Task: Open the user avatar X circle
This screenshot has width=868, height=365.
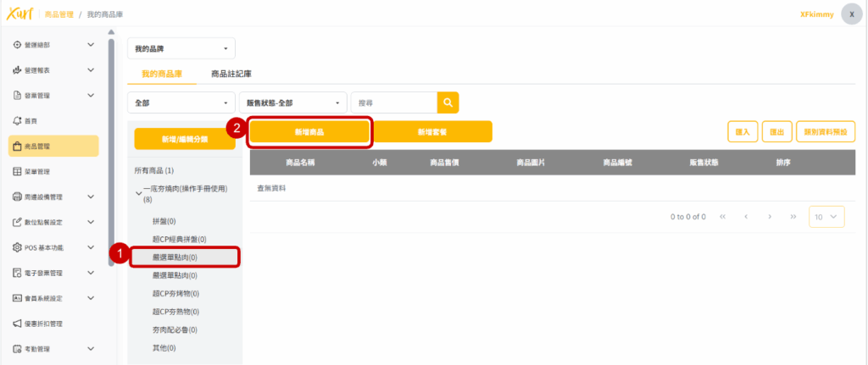Action: 852,14
